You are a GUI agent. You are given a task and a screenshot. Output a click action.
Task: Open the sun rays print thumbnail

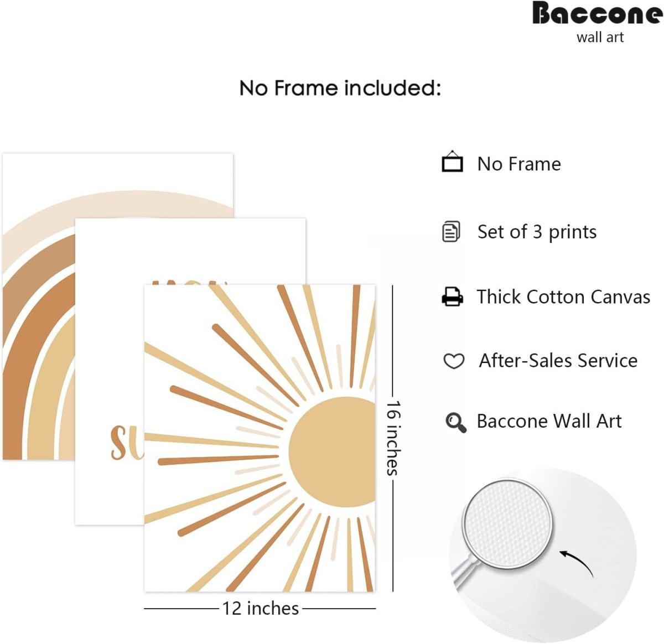coord(260,438)
